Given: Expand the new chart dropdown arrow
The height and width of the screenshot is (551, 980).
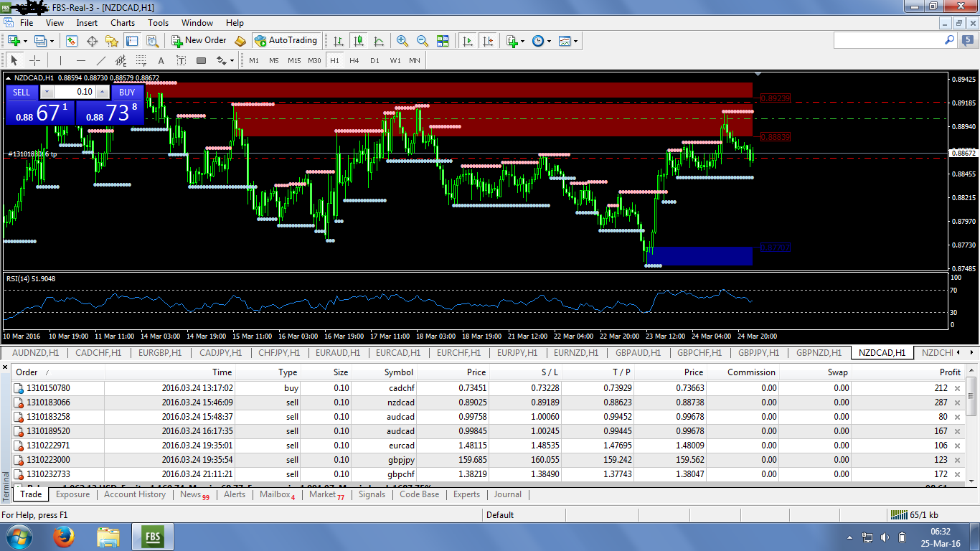Looking at the screenshot, I should click(x=26, y=41).
